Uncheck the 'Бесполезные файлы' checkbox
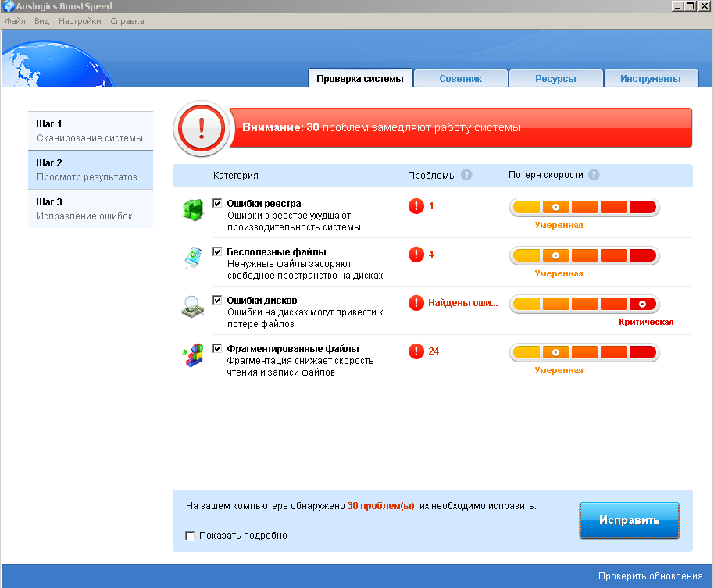 217,251
